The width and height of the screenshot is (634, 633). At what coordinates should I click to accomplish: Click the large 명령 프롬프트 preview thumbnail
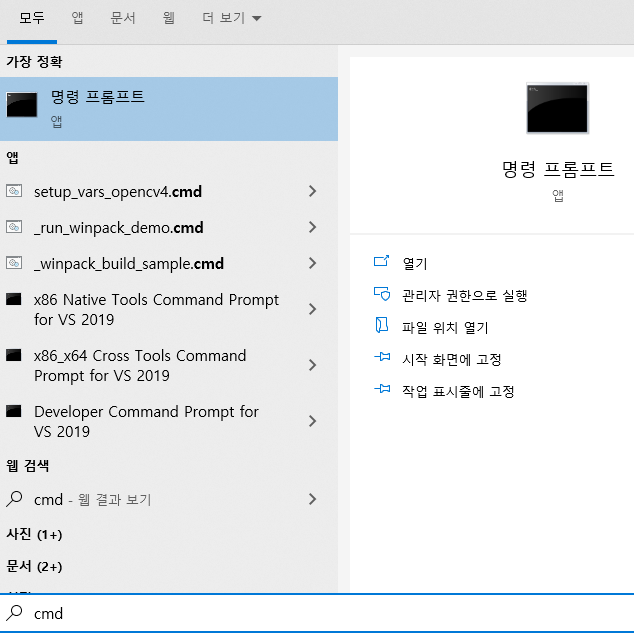558,108
